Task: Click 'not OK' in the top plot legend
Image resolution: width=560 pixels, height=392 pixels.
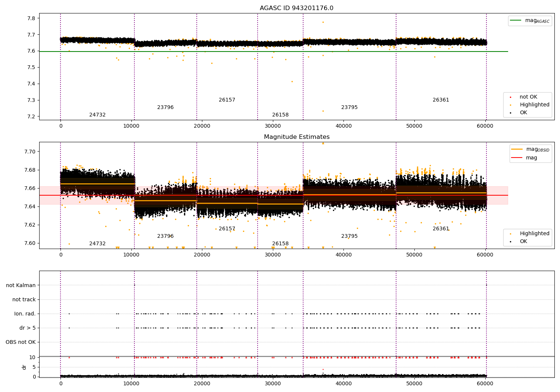Action: coord(528,97)
